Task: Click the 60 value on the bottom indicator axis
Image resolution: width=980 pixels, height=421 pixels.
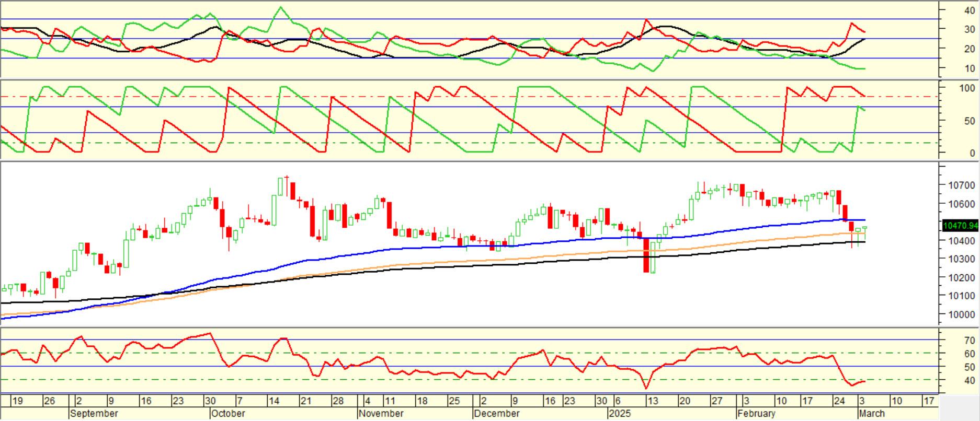Action: [x=970, y=354]
